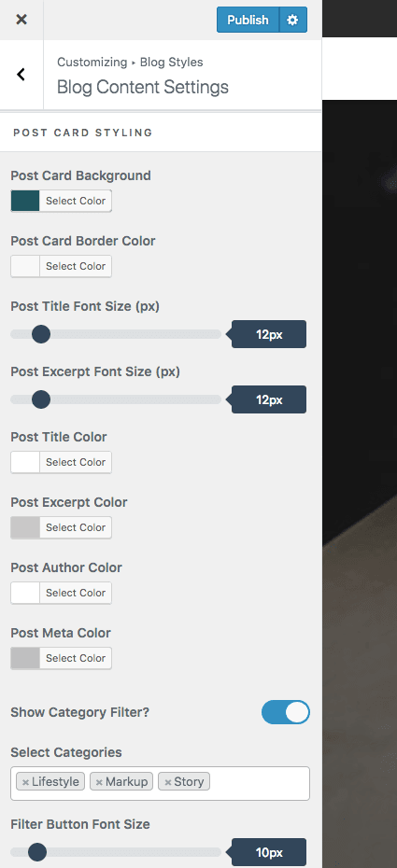Open publish settings gear icon
397x868 pixels.
293,20
